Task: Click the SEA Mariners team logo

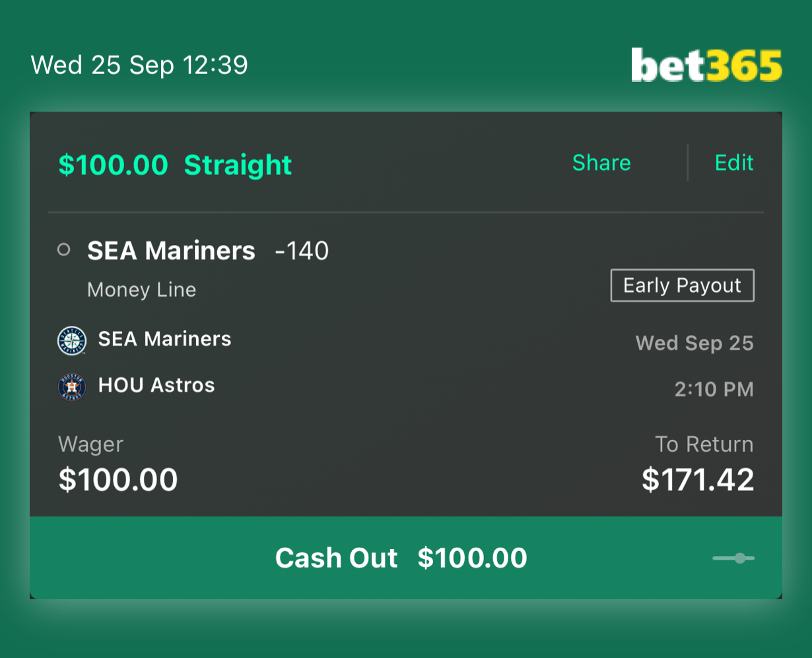Action: [72, 340]
